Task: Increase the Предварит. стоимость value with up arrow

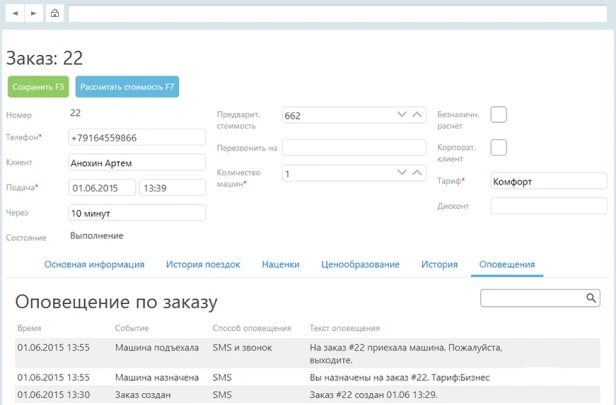Action: pyautogui.click(x=416, y=115)
